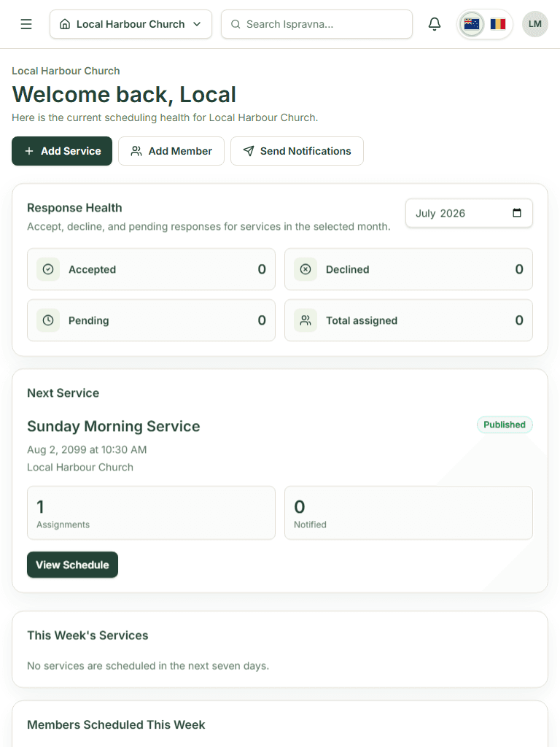560x747 pixels.
Task: Switch language to the Romanian flag
Action: [x=497, y=24]
